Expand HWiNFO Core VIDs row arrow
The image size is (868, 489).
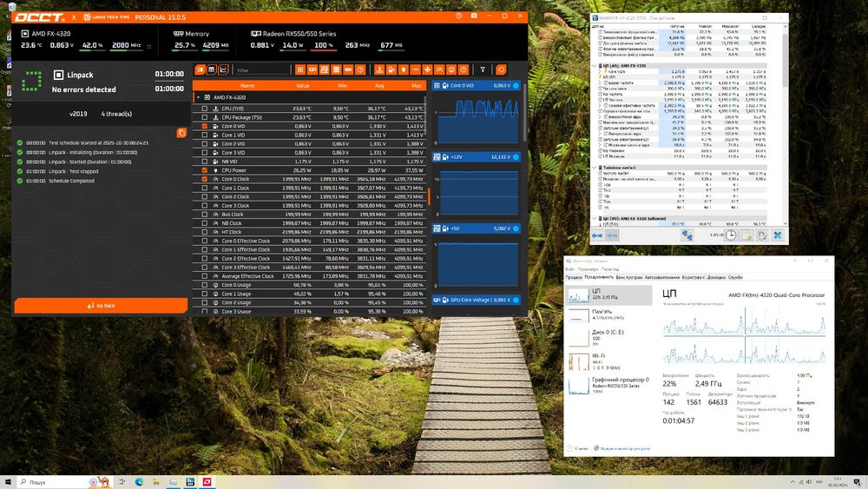[x=600, y=71]
